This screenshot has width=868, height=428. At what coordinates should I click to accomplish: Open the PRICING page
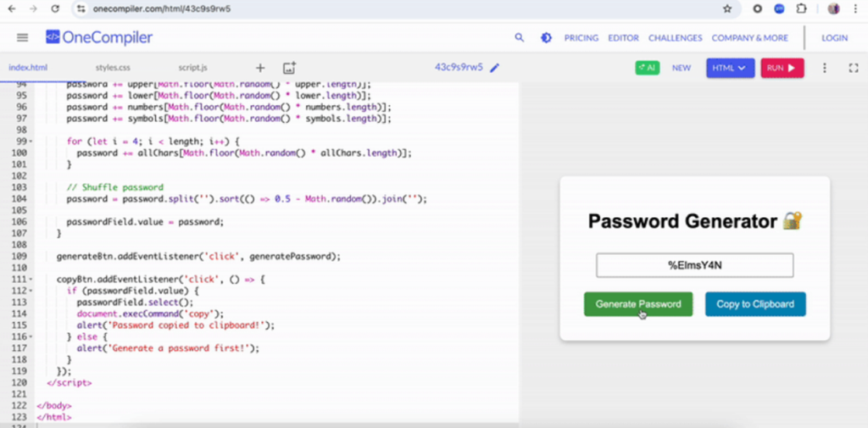[x=581, y=38]
